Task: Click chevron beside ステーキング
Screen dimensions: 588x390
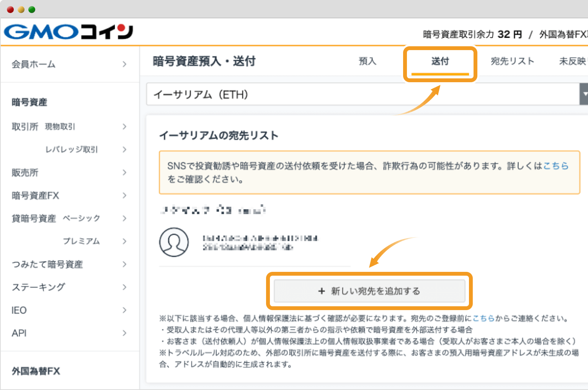Action: click(124, 287)
